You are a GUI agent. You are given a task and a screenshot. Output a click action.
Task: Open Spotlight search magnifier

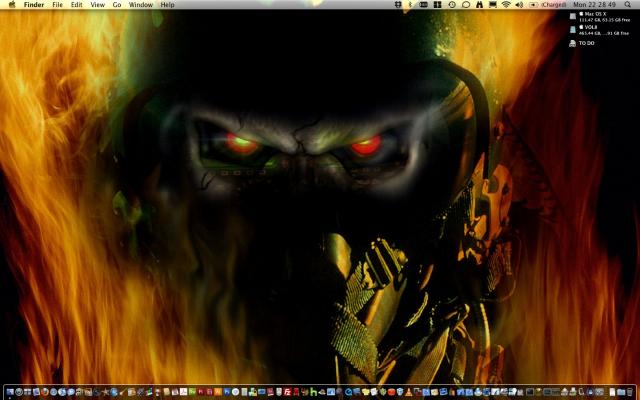(628, 4)
